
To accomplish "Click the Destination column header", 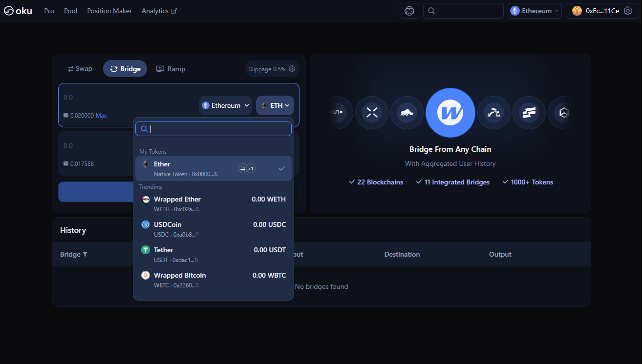I will [402, 254].
